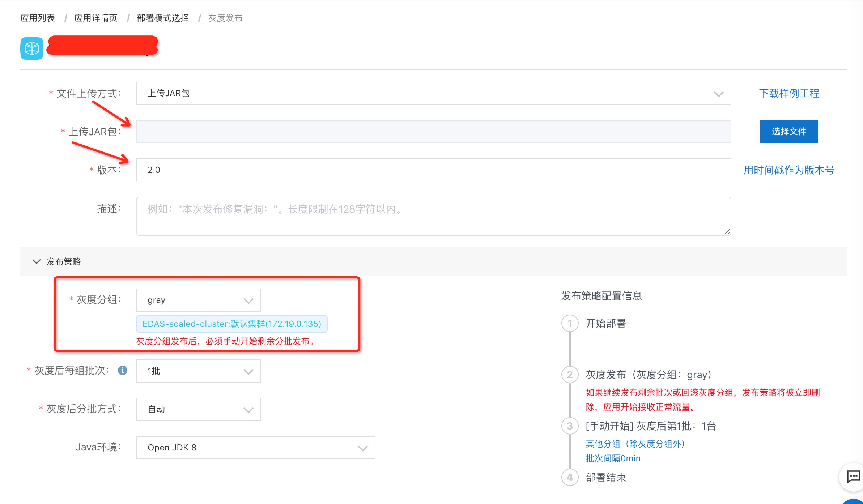Click the info icon beside 灰度后每组批次
Viewport: 863px width, 504px height.
[x=123, y=370]
